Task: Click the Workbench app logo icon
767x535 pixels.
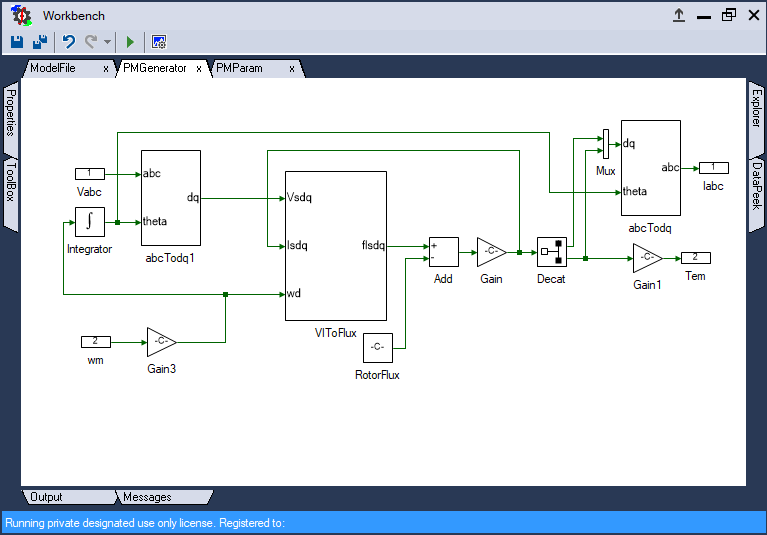Action: pos(22,16)
